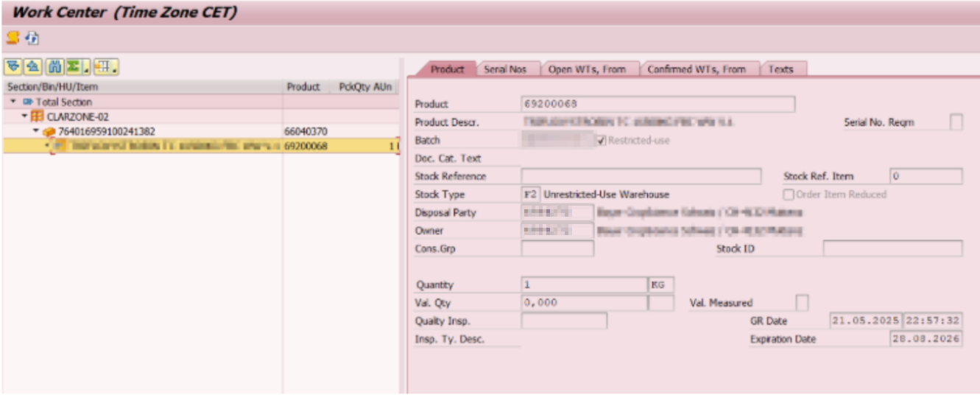Toggle the Val. Measured checkbox
The width and height of the screenshot is (980, 395).
click(803, 303)
